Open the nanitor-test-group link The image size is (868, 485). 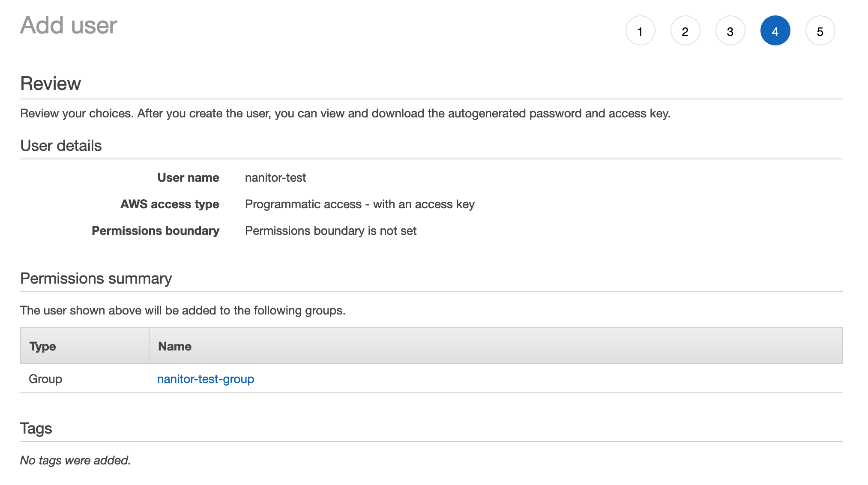tap(206, 379)
